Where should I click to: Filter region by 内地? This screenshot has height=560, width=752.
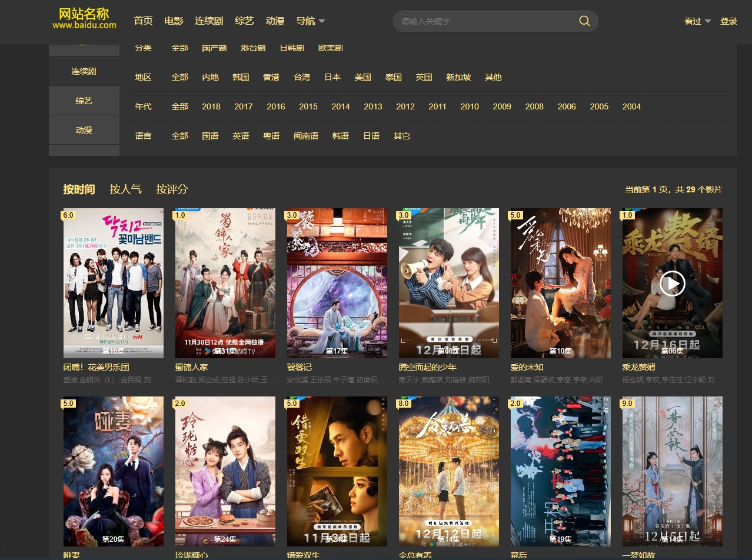210,77
